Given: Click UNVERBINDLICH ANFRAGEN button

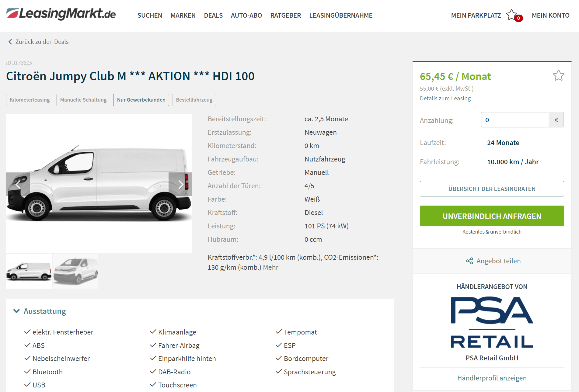Looking at the screenshot, I should point(492,216).
